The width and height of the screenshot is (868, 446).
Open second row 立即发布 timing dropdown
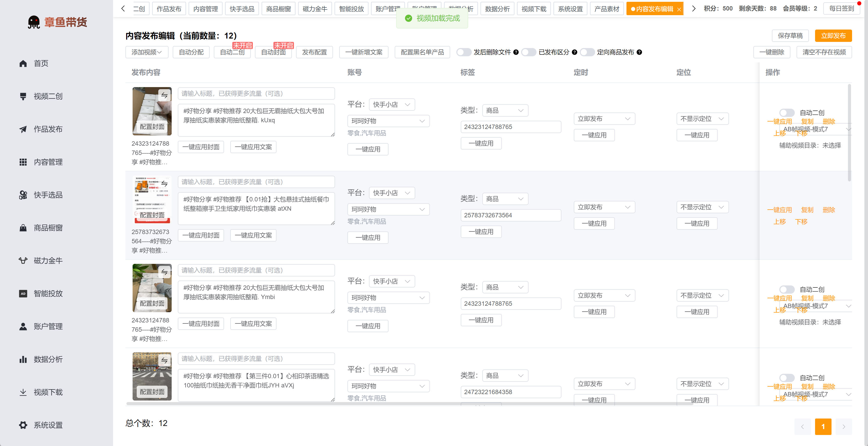click(604, 207)
